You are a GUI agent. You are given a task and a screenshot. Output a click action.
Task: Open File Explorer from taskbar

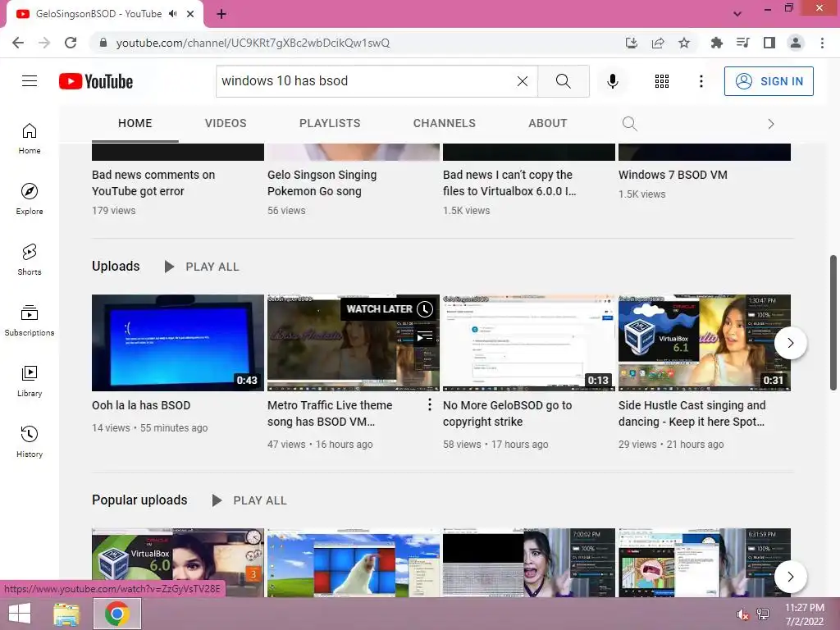click(66, 614)
